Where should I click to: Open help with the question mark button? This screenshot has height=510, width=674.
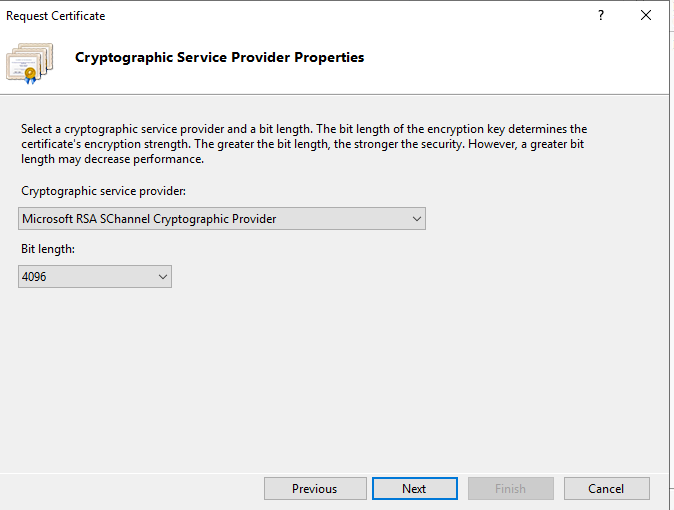[x=601, y=16]
